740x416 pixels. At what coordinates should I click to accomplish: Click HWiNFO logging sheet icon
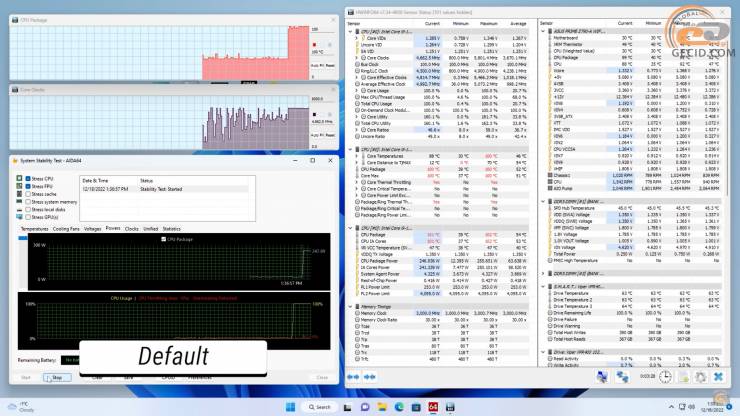[x=684, y=376]
